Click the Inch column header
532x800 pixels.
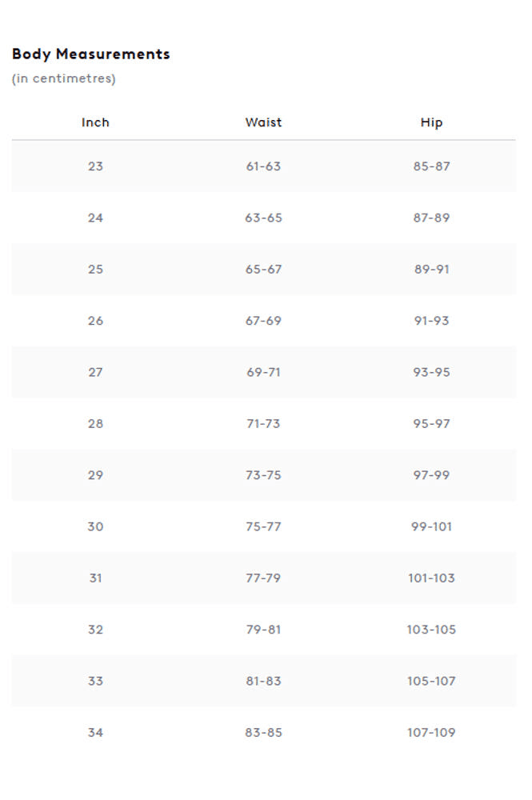click(95, 122)
